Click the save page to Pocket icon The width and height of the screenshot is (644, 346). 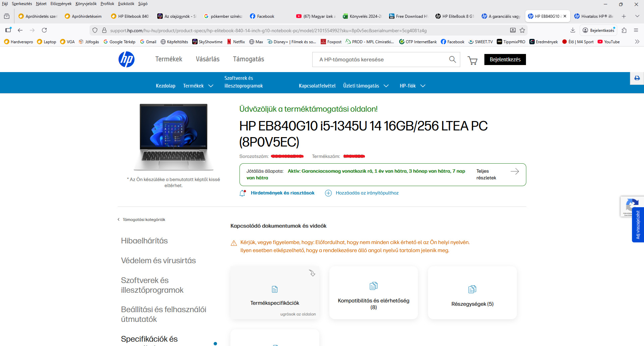tap(513, 30)
